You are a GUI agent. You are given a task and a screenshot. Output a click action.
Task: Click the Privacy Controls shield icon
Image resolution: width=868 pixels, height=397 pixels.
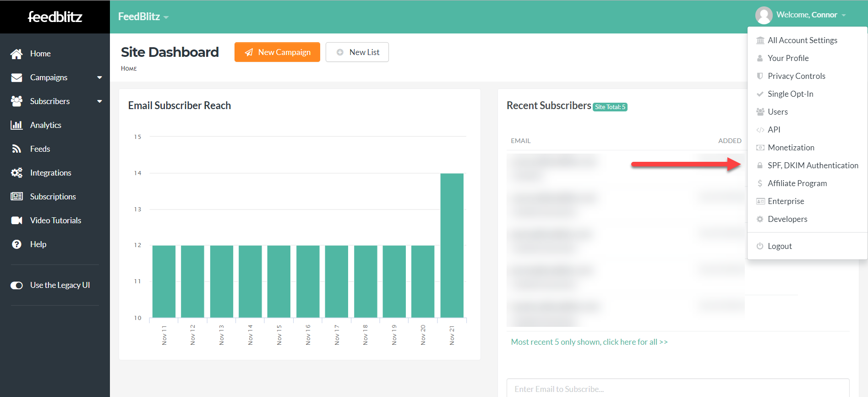pyautogui.click(x=760, y=76)
